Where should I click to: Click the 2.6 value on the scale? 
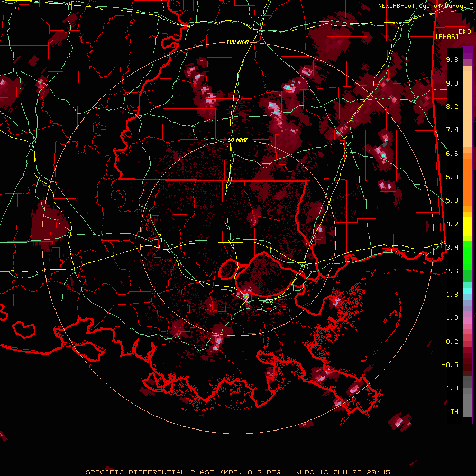point(452,271)
